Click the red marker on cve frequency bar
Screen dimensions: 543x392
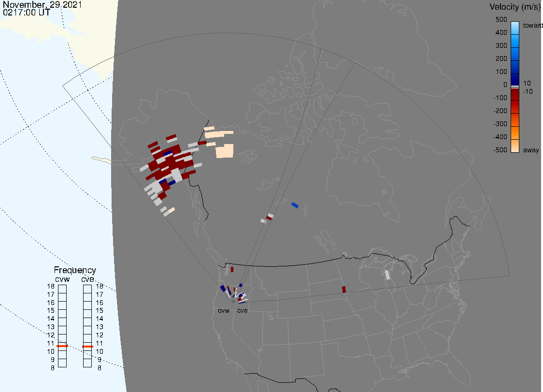coord(87,347)
